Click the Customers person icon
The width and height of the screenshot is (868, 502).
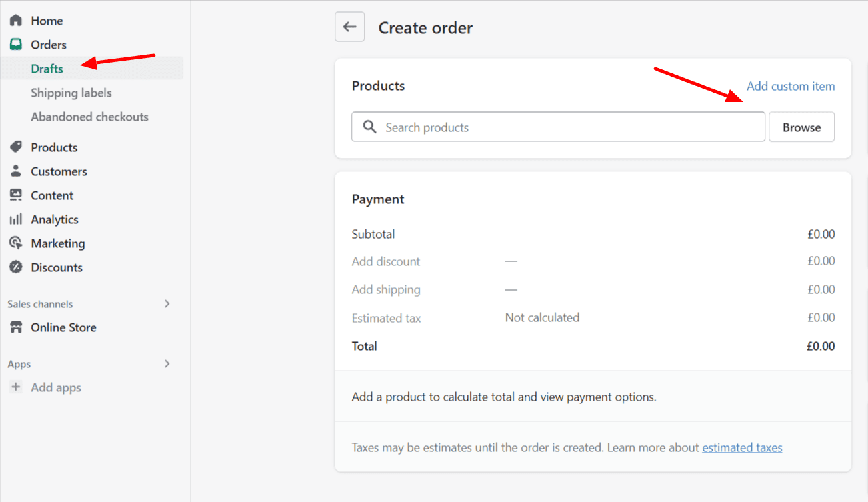point(15,171)
